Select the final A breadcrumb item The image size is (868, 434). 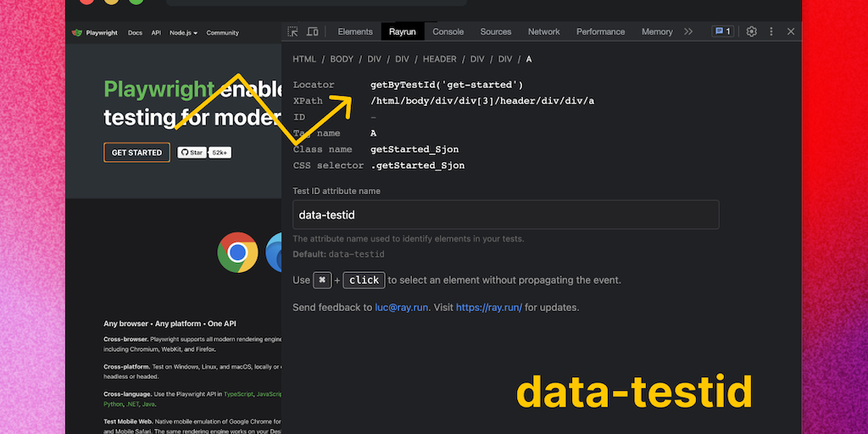[x=529, y=59]
